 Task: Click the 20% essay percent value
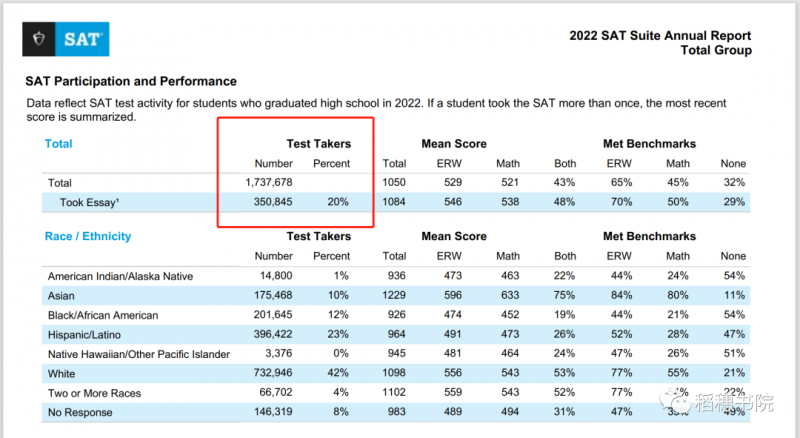(x=338, y=202)
